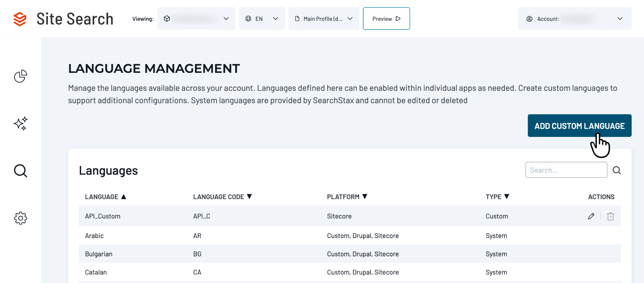The image size is (644, 283).
Task: Click the Site Search logo icon
Action: [20, 19]
